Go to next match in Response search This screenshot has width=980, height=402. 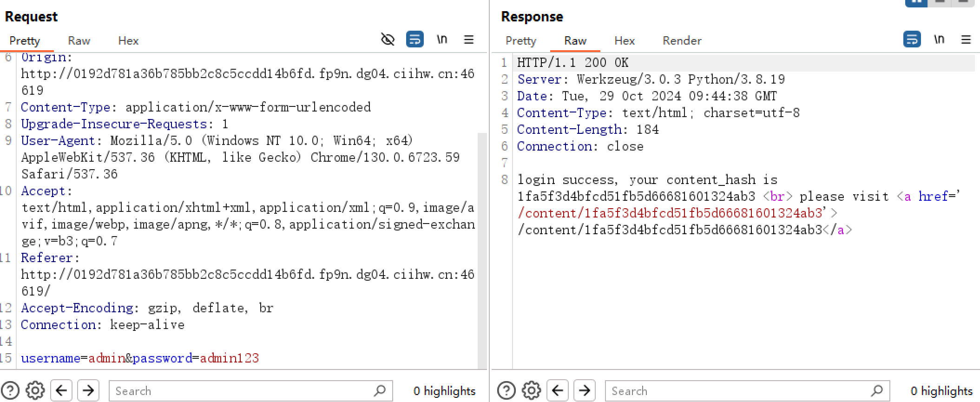tap(585, 390)
